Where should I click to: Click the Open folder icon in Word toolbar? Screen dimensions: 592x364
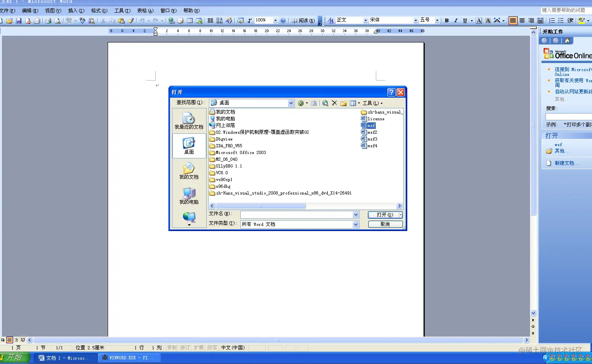pyautogui.click(x=10, y=21)
